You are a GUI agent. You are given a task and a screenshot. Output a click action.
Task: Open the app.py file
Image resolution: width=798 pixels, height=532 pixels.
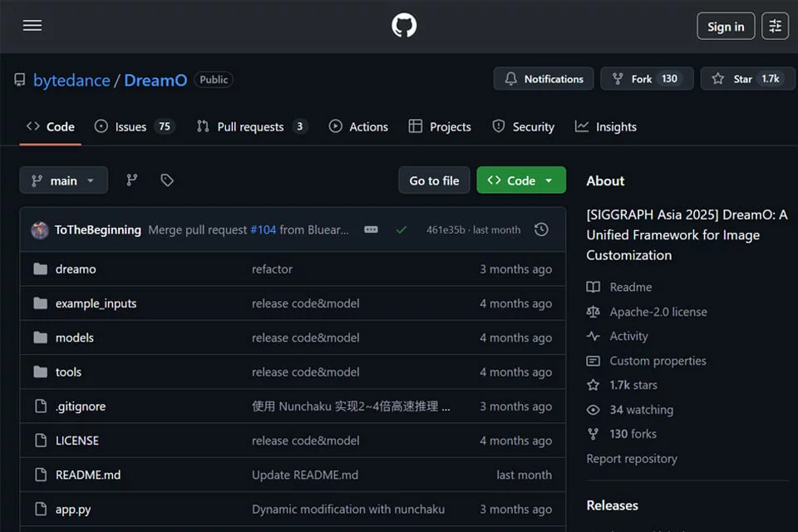pos(73,509)
